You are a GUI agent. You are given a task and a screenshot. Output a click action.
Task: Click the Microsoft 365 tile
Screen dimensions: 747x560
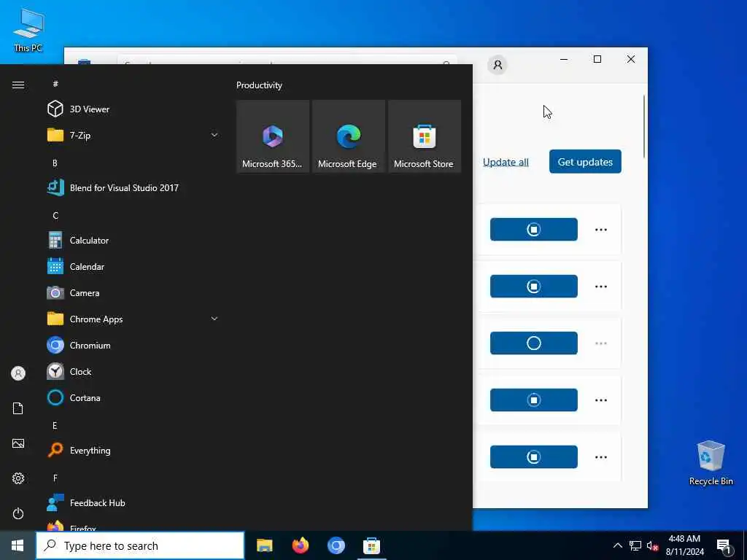(273, 136)
